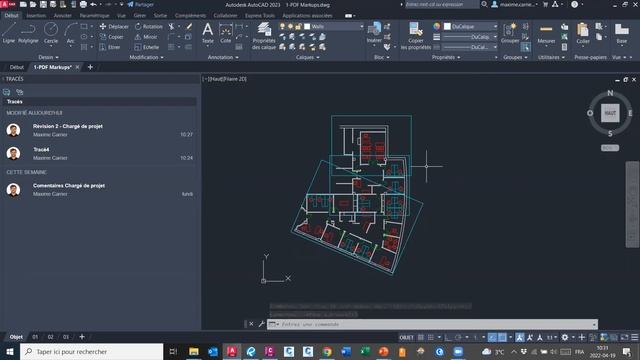Open the DuCalque lineweight dropdown

point(495,37)
